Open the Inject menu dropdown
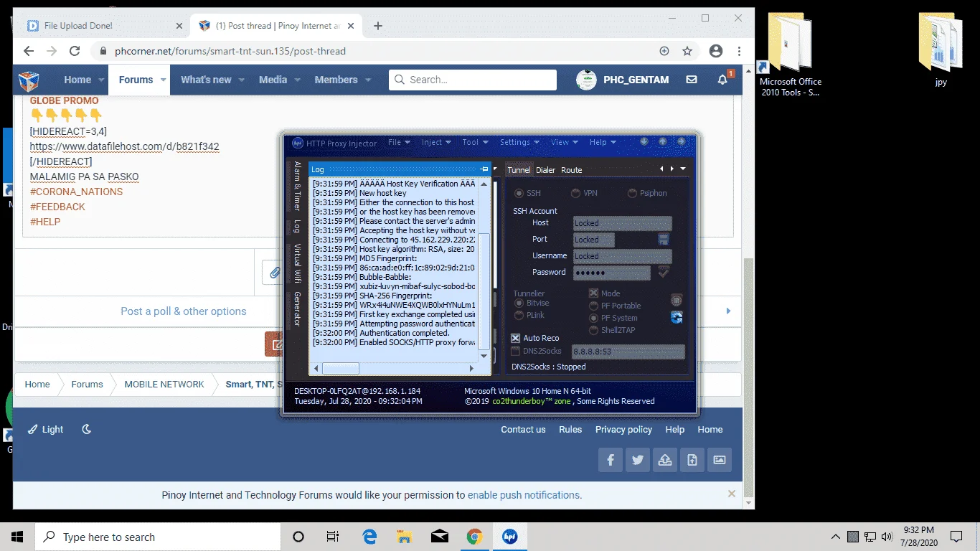 pos(436,142)
